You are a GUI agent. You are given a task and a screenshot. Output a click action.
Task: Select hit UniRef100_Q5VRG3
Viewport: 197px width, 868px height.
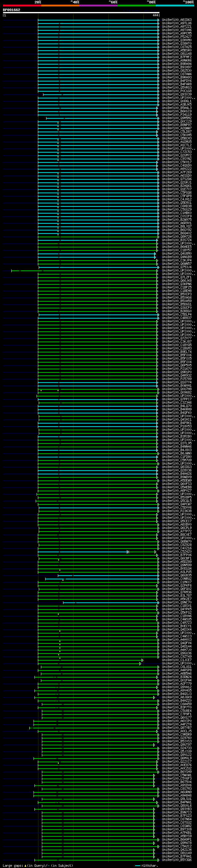click(177, 88)
